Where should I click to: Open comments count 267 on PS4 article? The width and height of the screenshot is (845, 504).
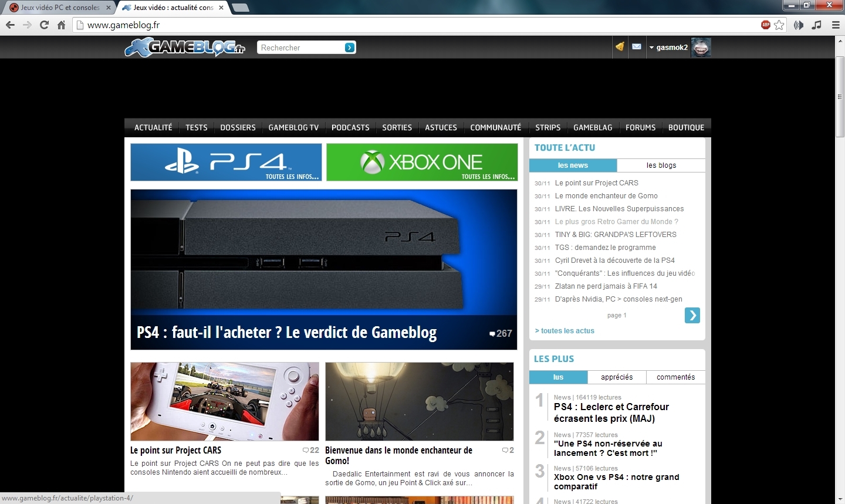501,333
